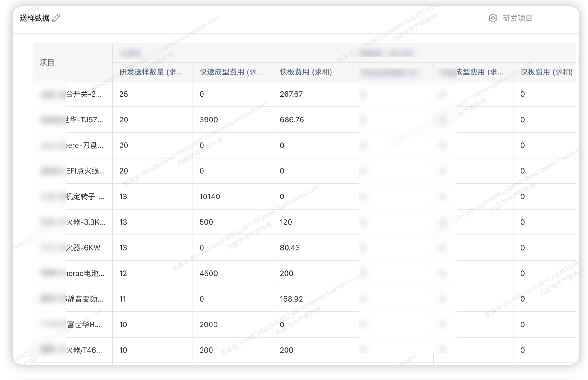This screenshot has width=588, height=380.
Task: Sort by 研发送样数量 column header
Action: coord(151,72)
